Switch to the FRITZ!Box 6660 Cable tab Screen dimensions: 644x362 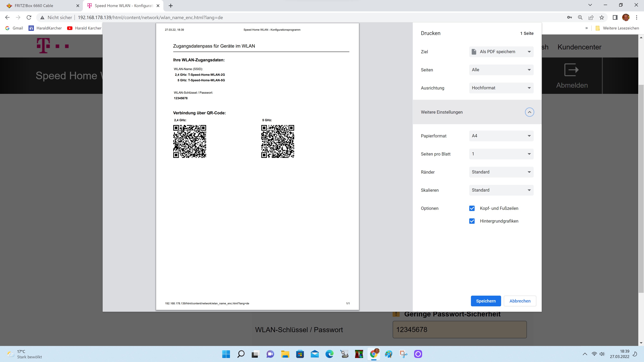tap(34, 6)
